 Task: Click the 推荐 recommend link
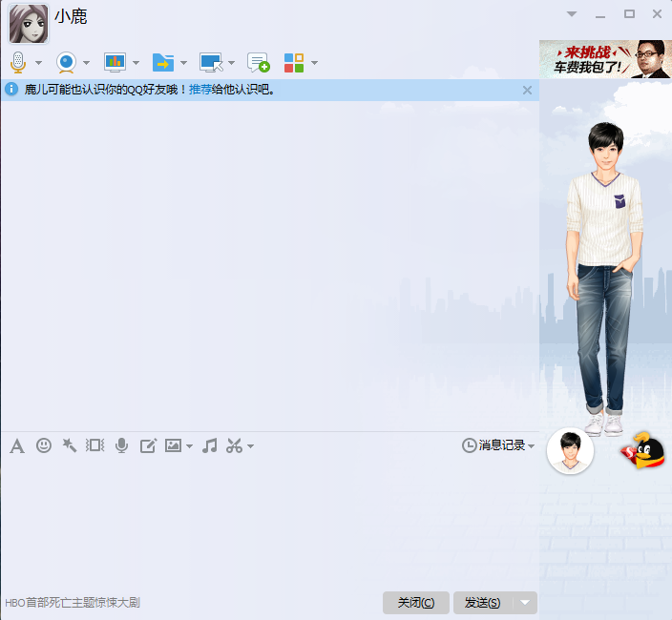200,90
